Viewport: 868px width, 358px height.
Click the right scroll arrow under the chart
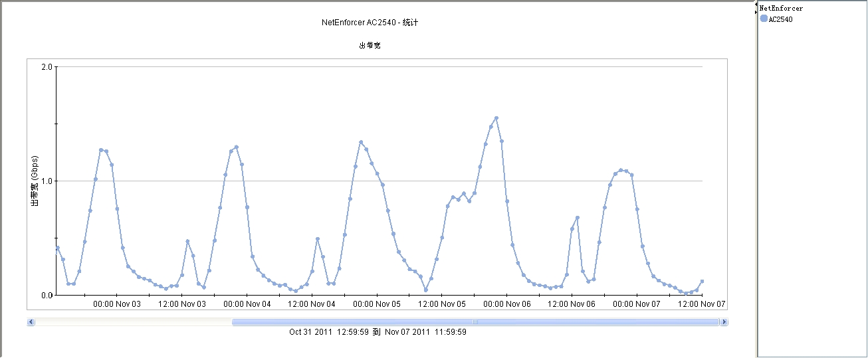click(724, 322)
